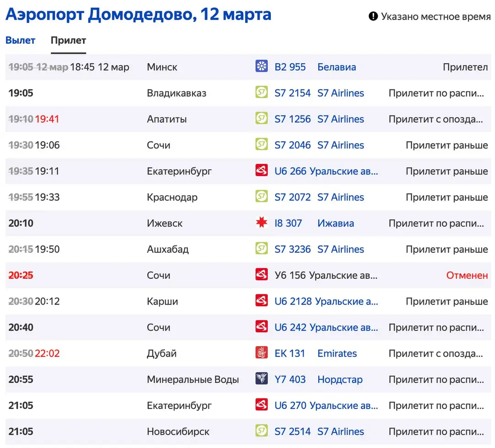Click the Ижевск origin city text

point(165,223)
